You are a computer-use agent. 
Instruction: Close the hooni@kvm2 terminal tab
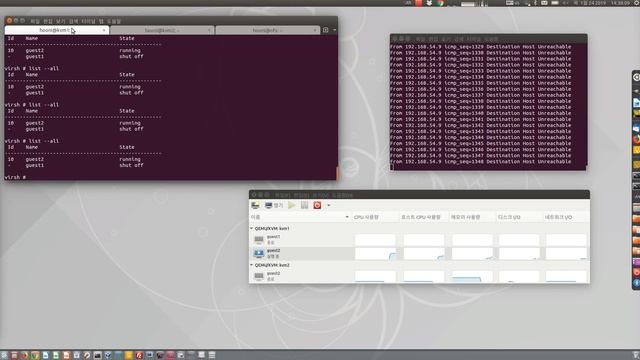209,30
